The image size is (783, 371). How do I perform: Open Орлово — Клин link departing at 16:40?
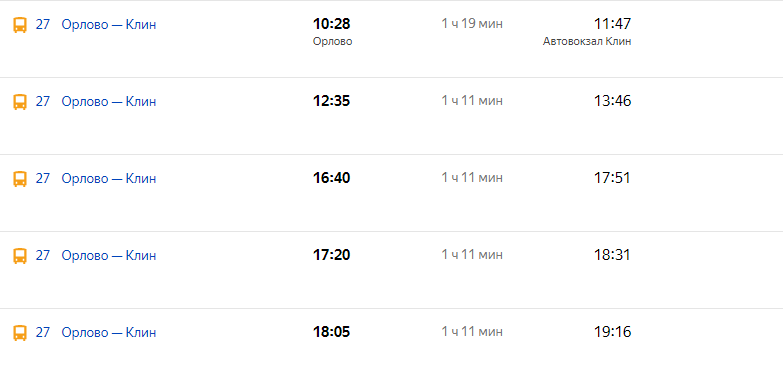tap(109, 178)
